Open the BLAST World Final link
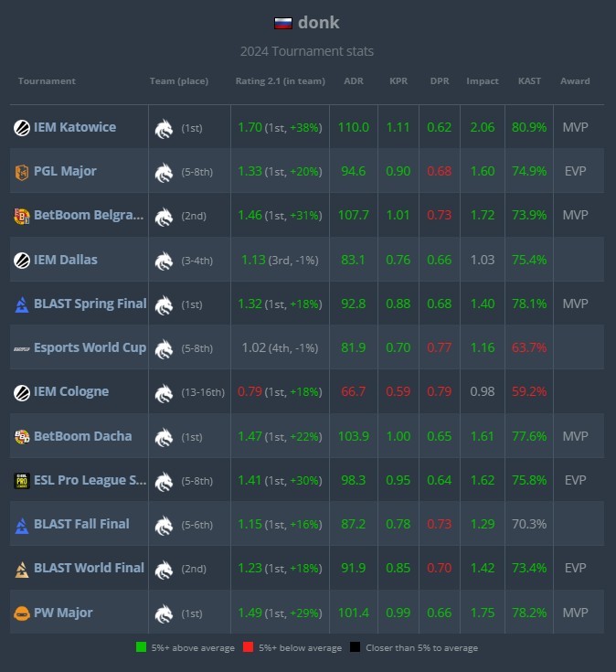Viewport: 616px width, 672px height. 89,568
